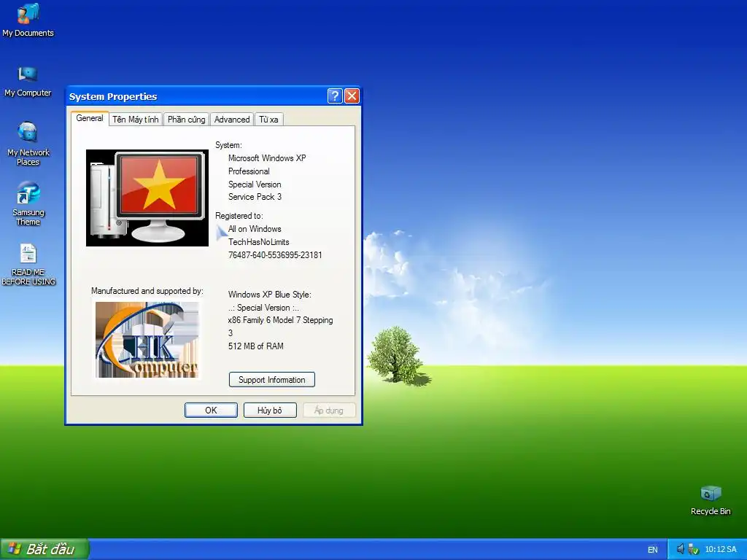This screenshot has height=560, width=747.
Task: Click the HK Computer logo image
Action: pyautogui.click(x=147, y=340)
